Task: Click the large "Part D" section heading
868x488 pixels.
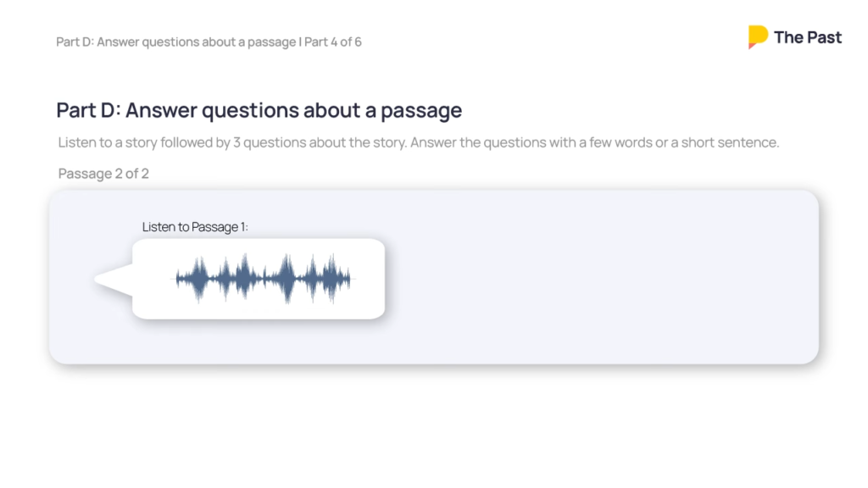Action: 259,110
